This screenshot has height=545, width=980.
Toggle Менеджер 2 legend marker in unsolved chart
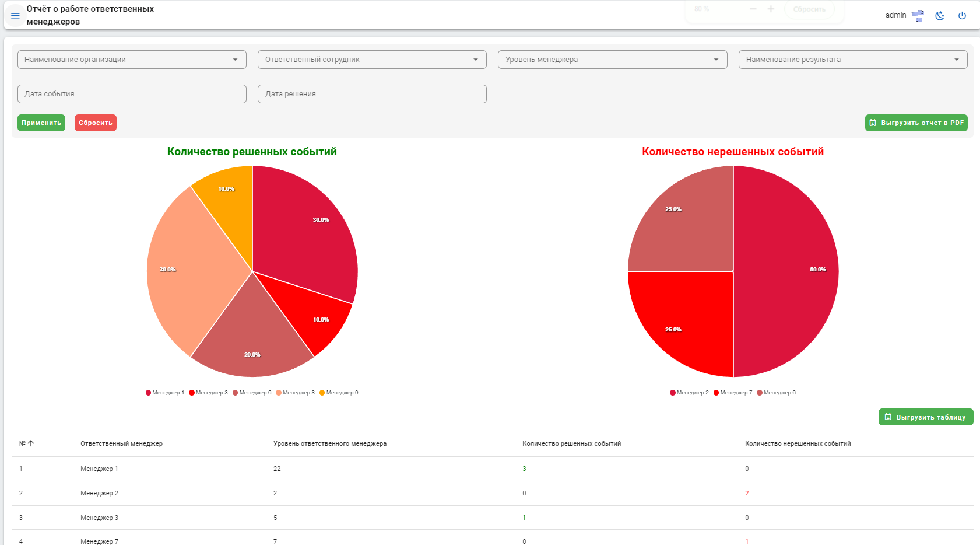673,393
